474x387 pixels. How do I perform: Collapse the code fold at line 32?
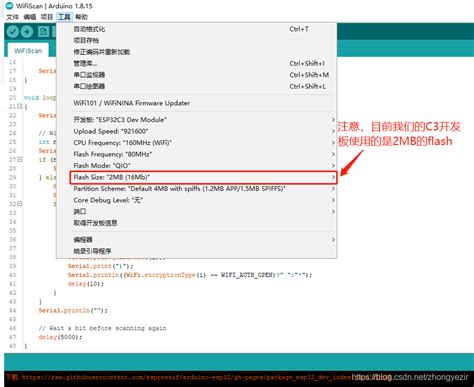tap(20, 204)
